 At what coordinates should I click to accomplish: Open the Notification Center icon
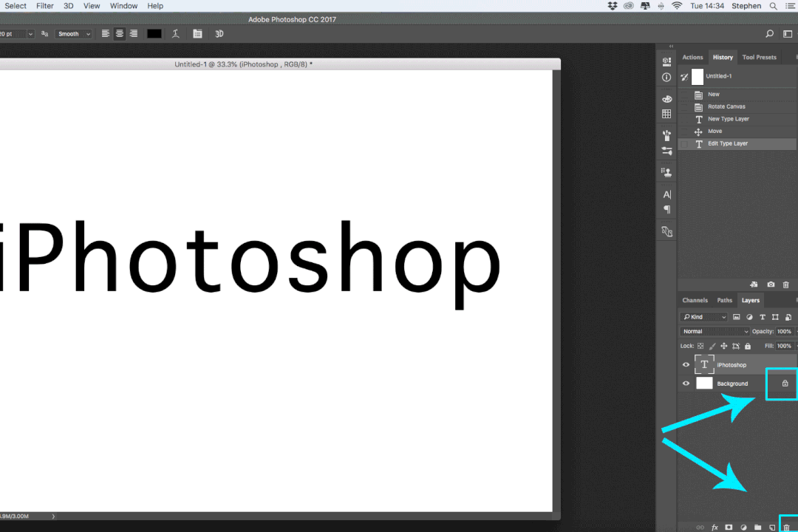click(x=791, y=6)
